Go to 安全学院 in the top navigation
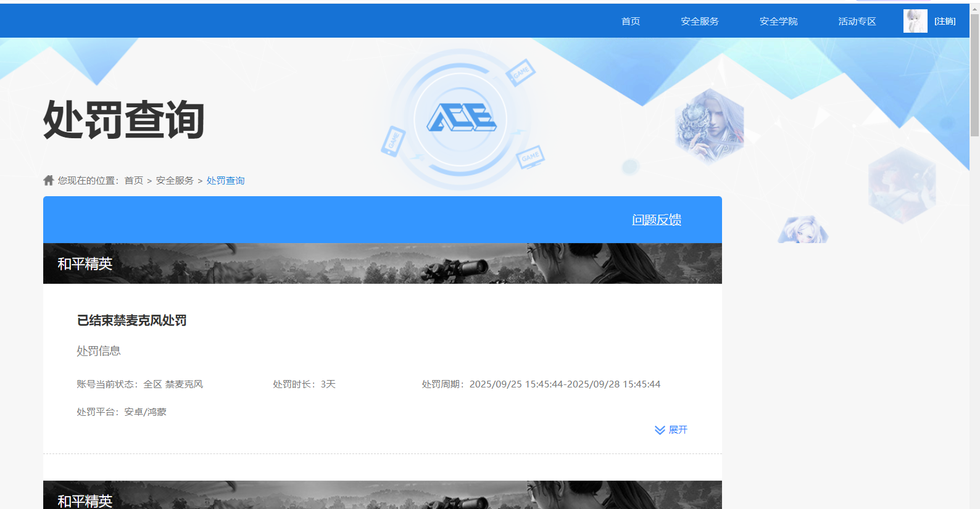Screen dimensions: 980x509 click(778, 22)
